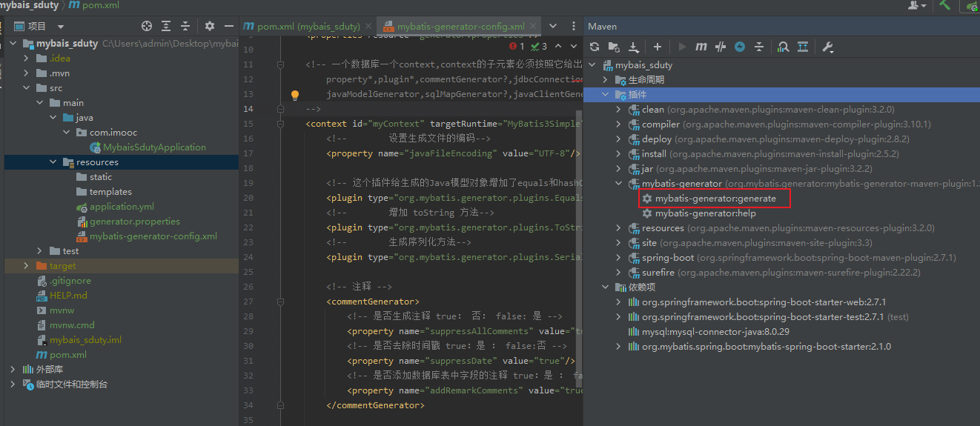Click generate sources and update folders icon
The image size is (980, 426).
click(614, 47)
